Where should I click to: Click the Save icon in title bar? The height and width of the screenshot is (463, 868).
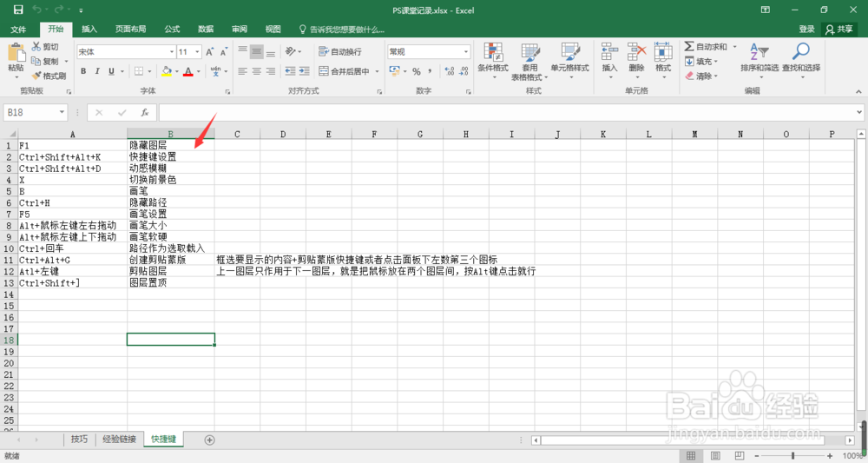(18, 10)
